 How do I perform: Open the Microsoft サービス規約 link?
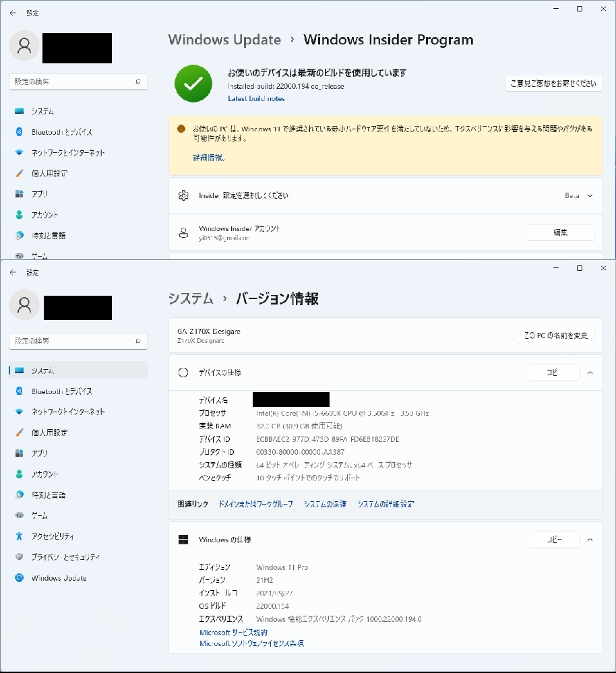click(233, 633)
